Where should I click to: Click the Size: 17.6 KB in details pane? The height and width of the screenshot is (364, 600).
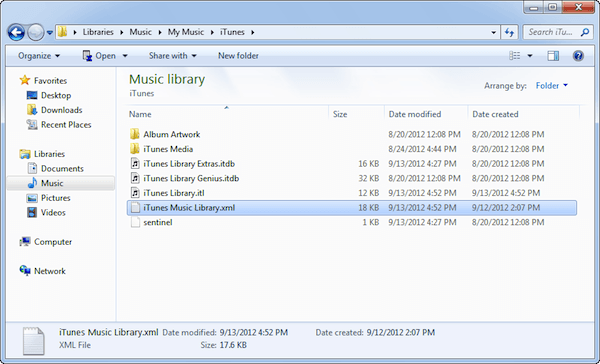(x=223, y=345)
